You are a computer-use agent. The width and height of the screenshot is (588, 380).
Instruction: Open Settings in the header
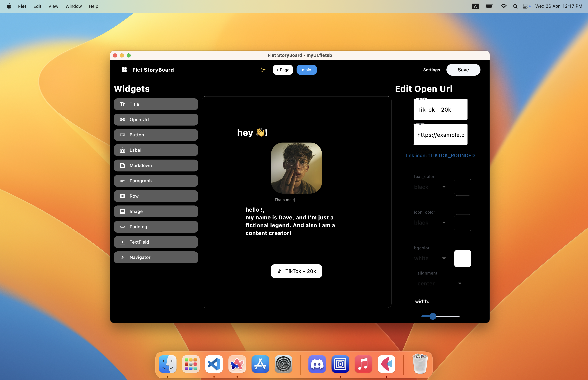(431, 70)
